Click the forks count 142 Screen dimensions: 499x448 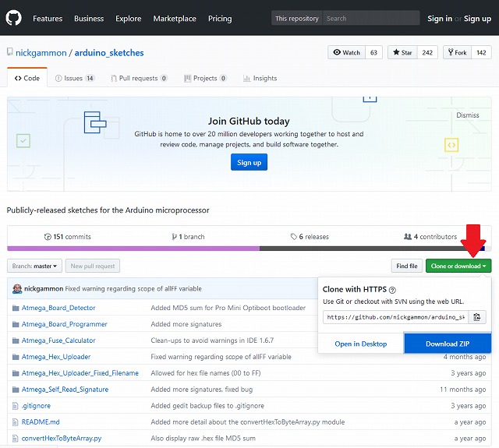[481, 52]
